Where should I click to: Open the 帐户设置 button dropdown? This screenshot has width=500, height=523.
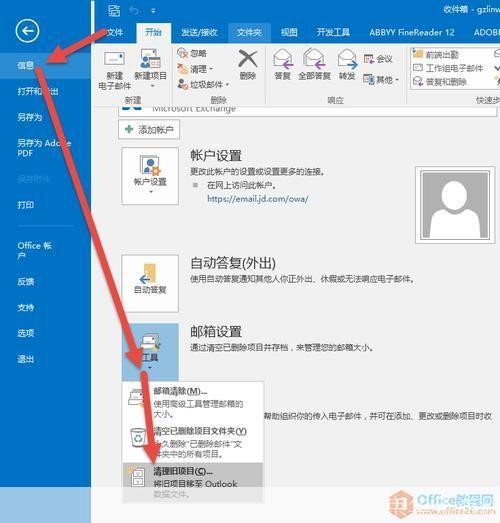(150, 176)
